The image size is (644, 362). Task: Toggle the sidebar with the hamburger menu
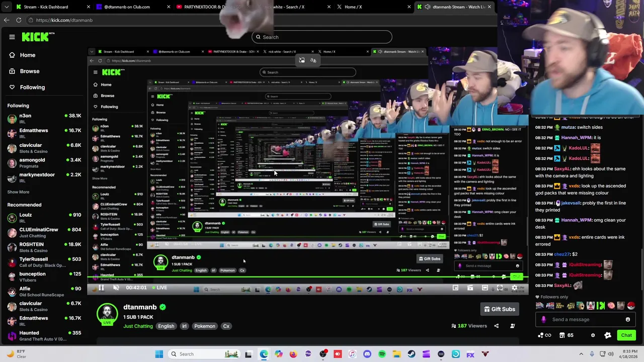click(x=12, y=37)
